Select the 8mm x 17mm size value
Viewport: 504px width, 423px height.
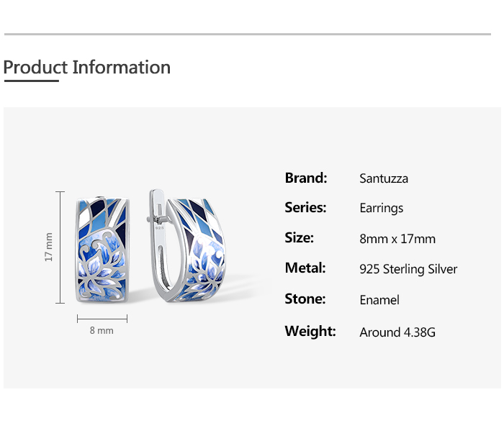point(397,239)
